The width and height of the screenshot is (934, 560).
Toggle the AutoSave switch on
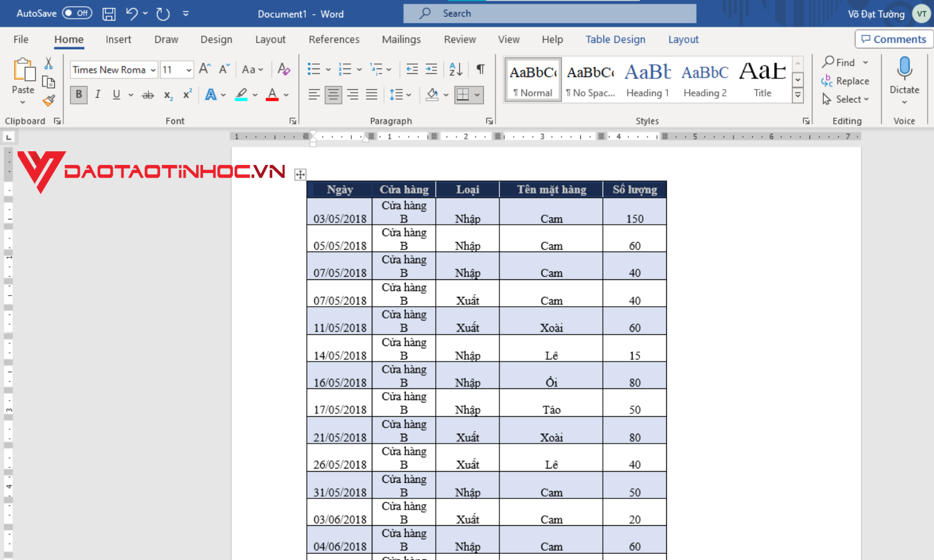[x=77, y=12]
